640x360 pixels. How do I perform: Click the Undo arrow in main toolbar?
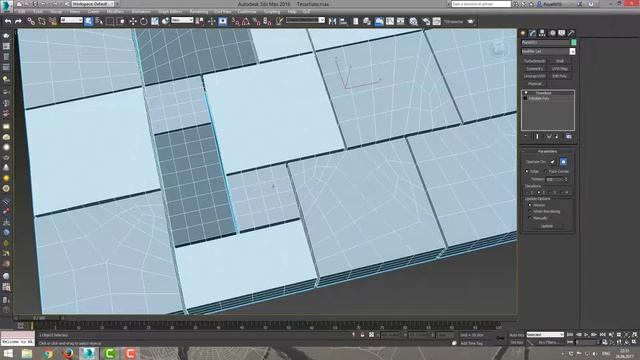point(8,21)
